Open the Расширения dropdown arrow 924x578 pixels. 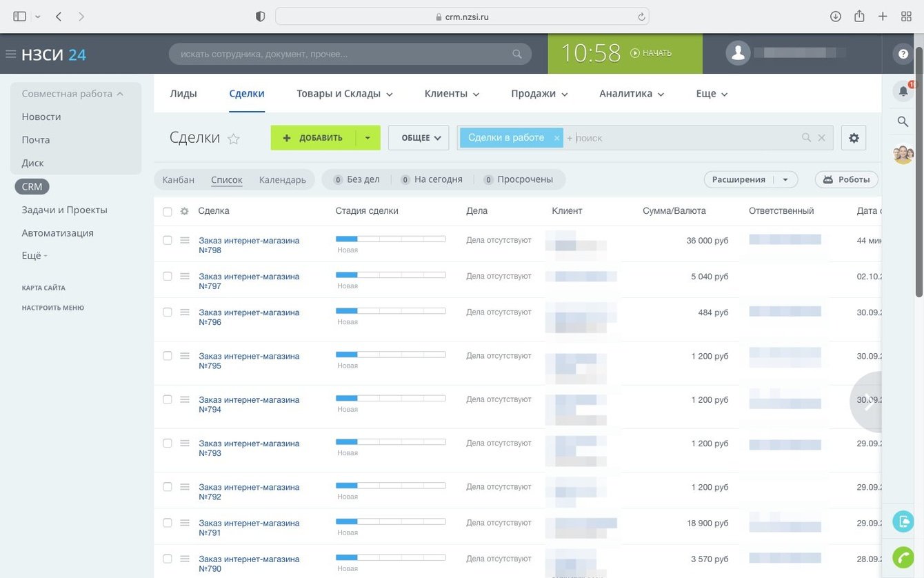785,179
